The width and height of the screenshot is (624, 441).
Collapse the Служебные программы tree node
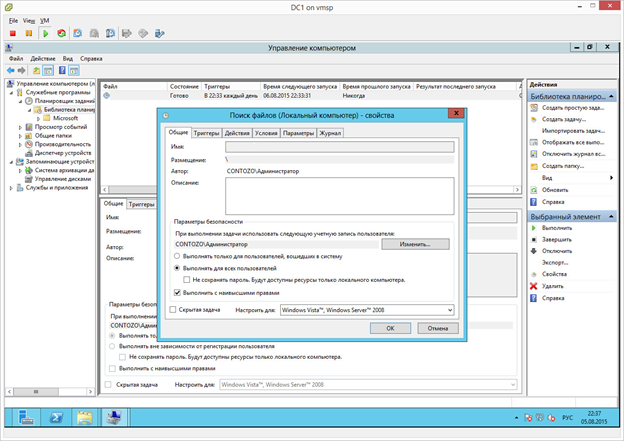click(11, 93)
